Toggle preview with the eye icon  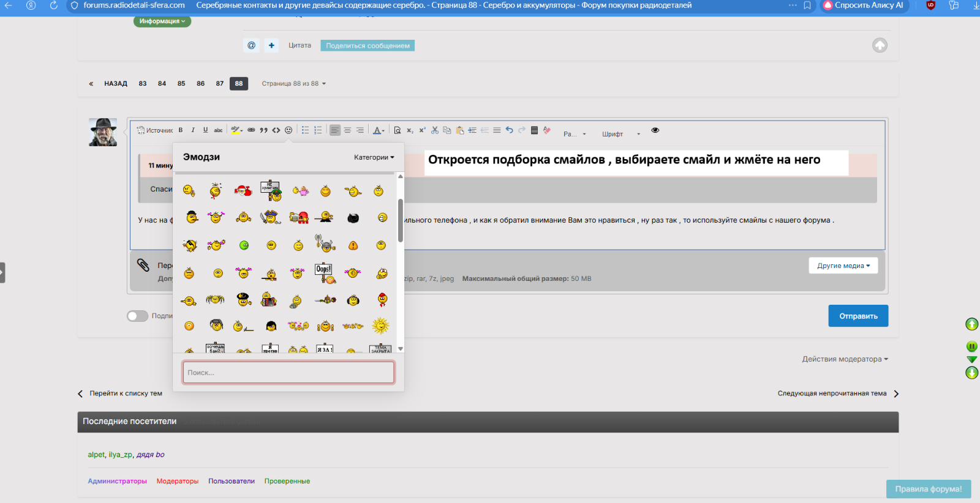(x=655, y=130)
